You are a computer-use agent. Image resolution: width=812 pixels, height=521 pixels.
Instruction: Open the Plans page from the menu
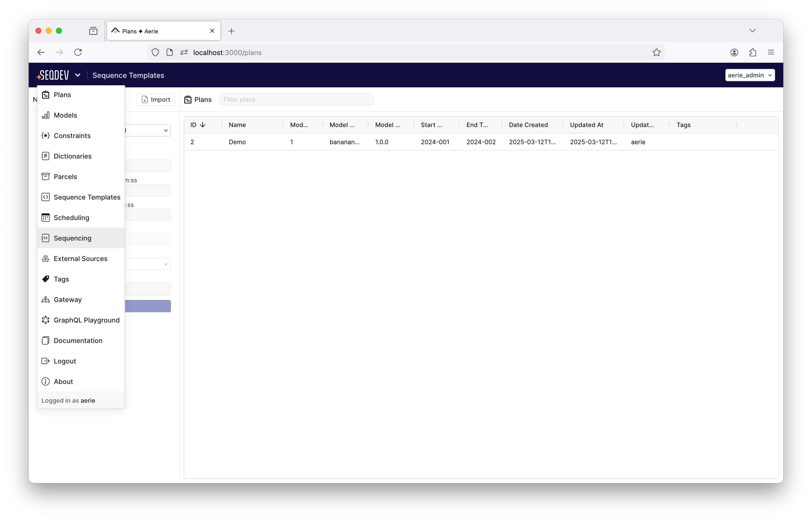(63, 95)
